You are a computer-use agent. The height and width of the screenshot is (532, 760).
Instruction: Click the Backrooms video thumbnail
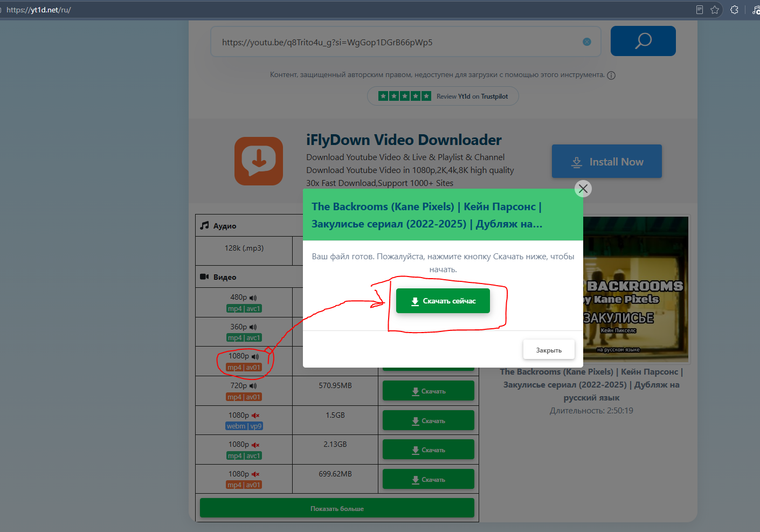pyautogui.click(x=635, y=289)
